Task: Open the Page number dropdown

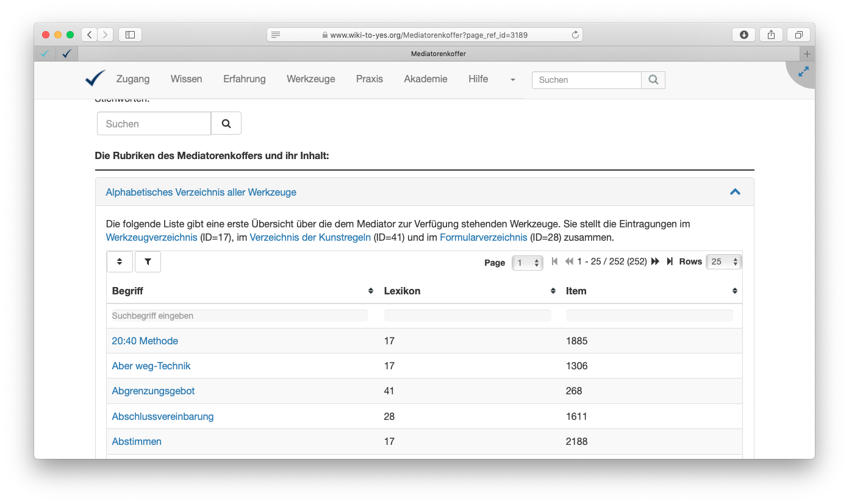Action: (x=528, y=263)
